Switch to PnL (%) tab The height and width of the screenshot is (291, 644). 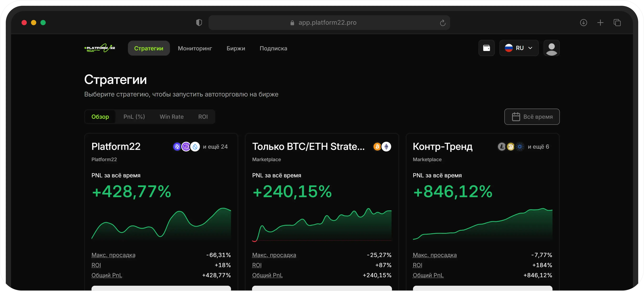[134, 117]
